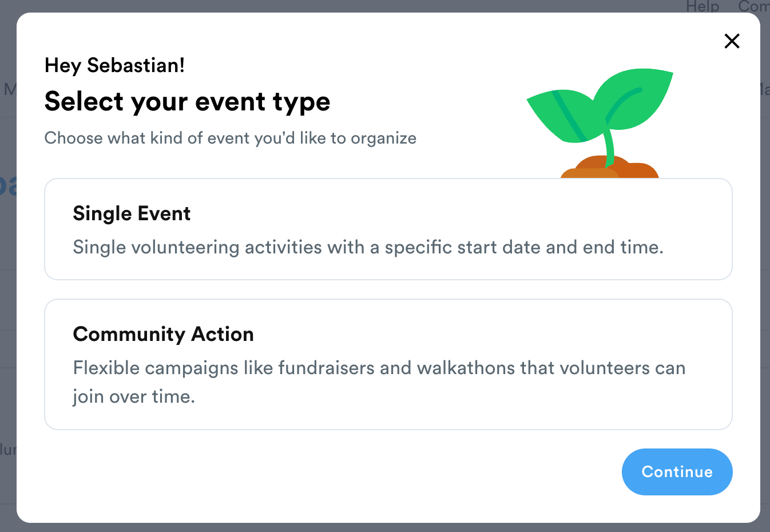This screenshot has height=532, width=770.
Task: Click the 'Single Event' title text
Action: (x=132, y=213)
